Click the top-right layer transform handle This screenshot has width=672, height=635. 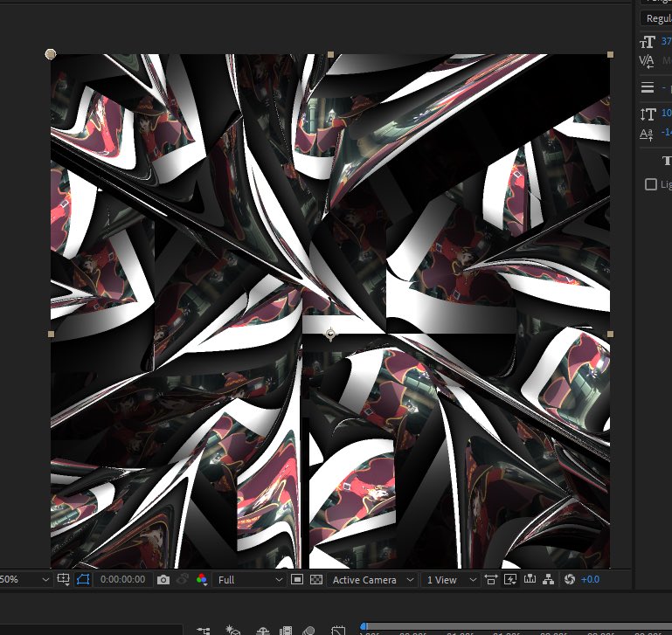click(x=610, y=54)
